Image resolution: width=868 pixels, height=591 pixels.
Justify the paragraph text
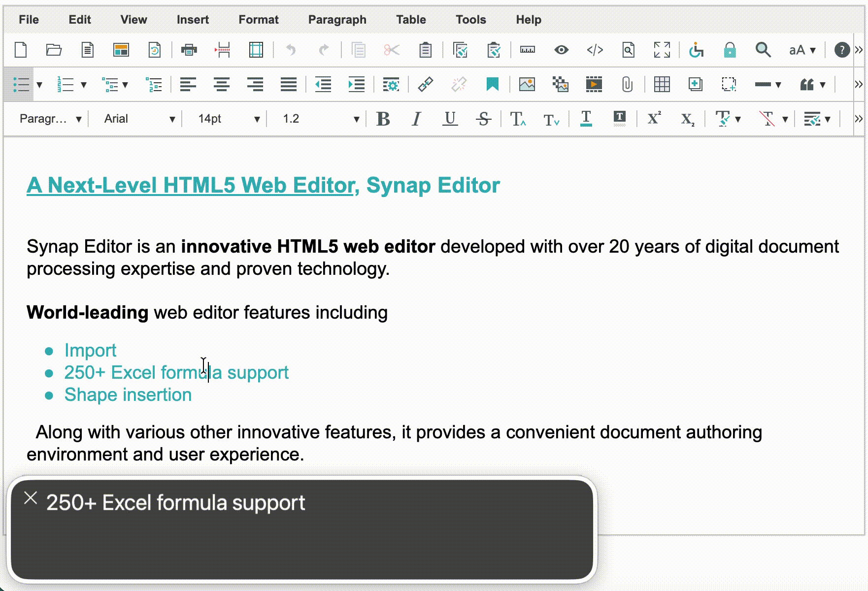[288, 85]
